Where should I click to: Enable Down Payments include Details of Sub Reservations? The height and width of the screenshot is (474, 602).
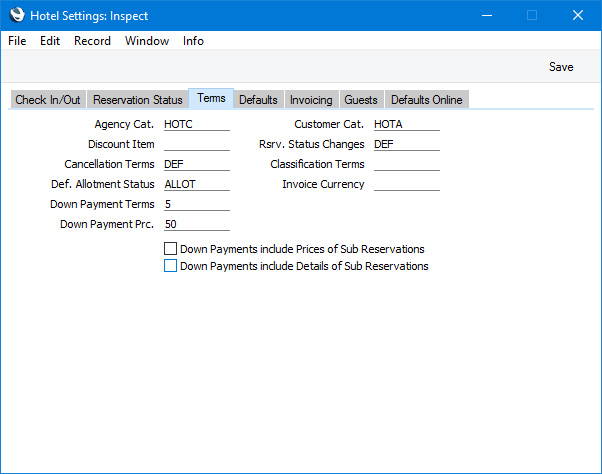(171, 266)
